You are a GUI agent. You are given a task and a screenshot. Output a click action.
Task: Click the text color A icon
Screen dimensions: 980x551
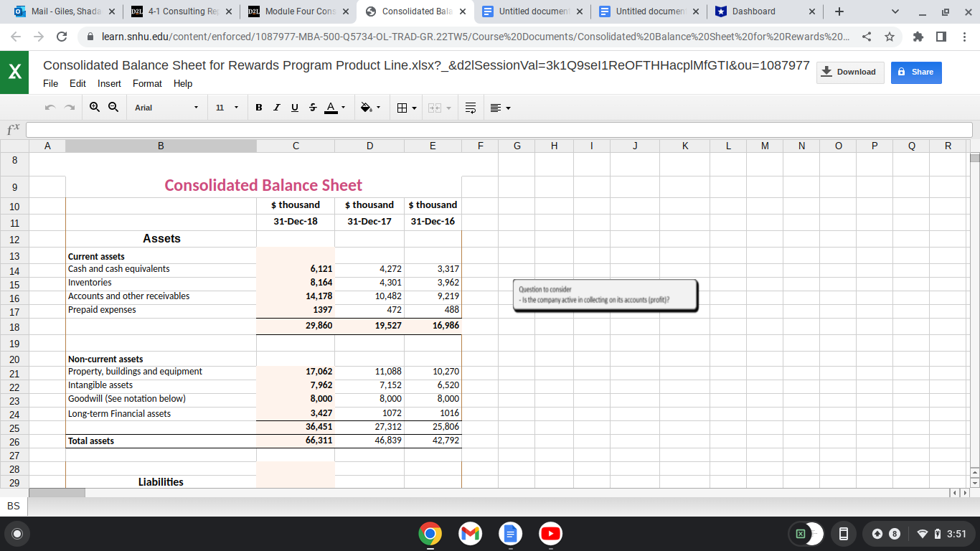(x=330, y=108)
